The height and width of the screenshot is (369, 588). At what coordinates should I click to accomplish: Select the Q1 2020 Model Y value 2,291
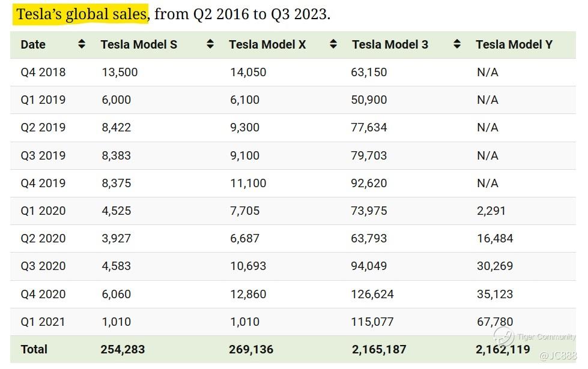click(491, 211)
